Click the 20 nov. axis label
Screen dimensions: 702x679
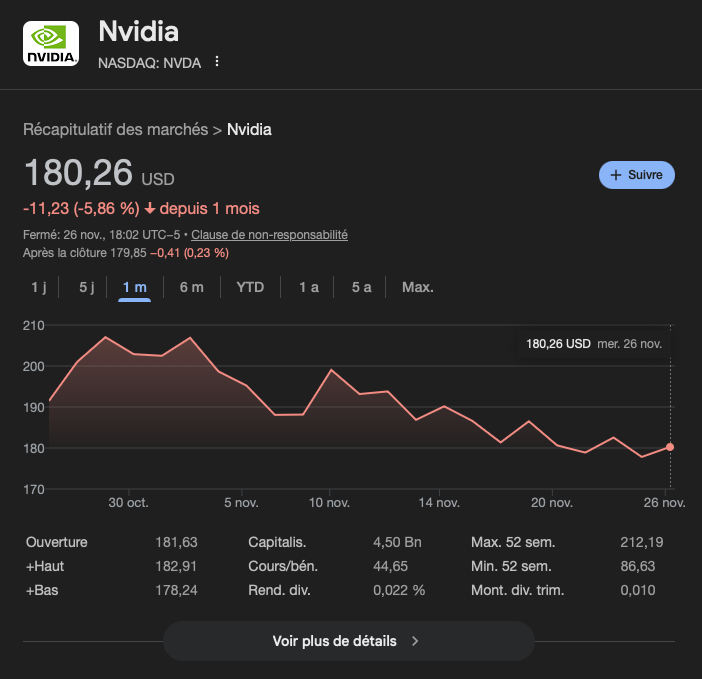552,503
